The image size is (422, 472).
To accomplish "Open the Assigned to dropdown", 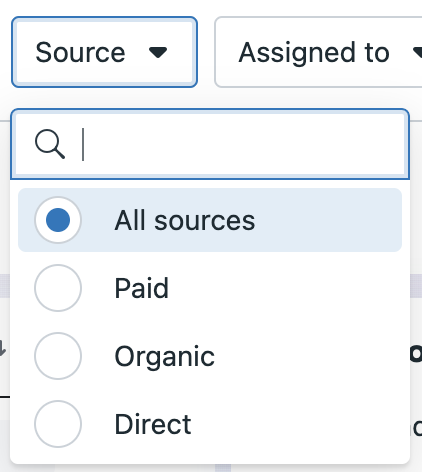I will tap(318, 52).
